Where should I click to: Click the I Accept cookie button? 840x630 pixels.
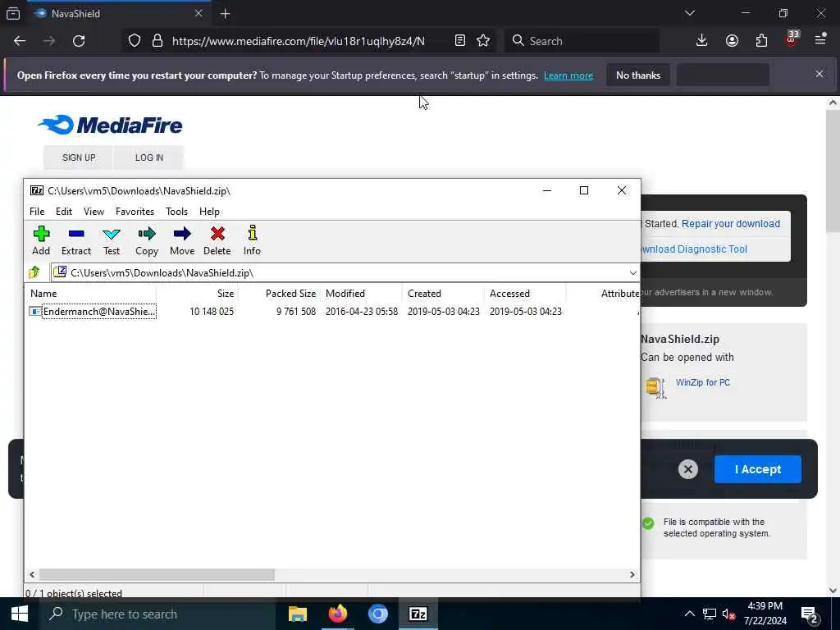click(757, 469)
